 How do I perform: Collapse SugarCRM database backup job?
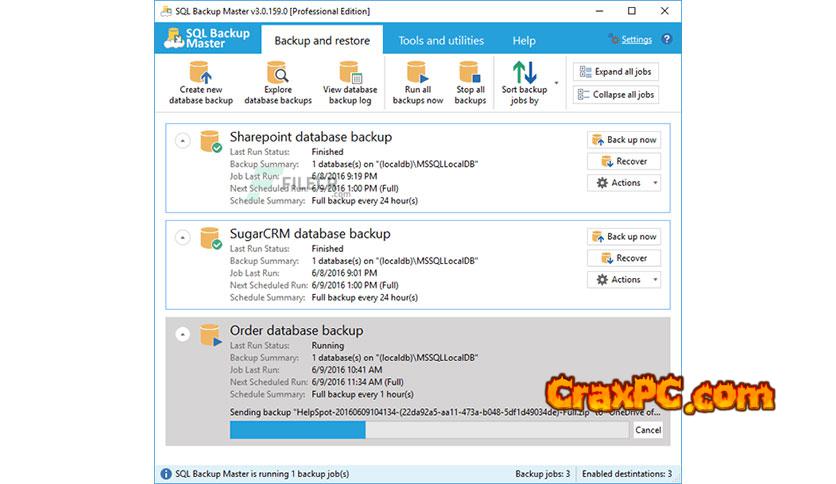coord(182,237)
